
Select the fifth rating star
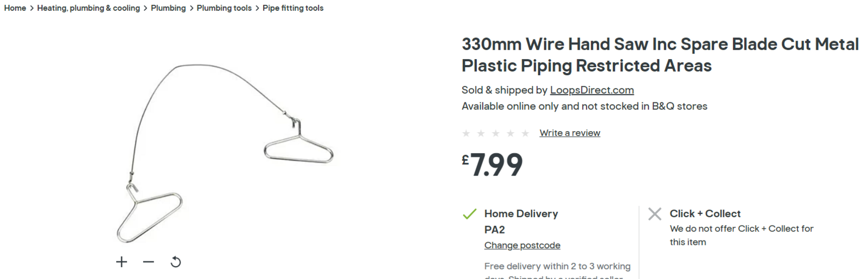point(525,133)
